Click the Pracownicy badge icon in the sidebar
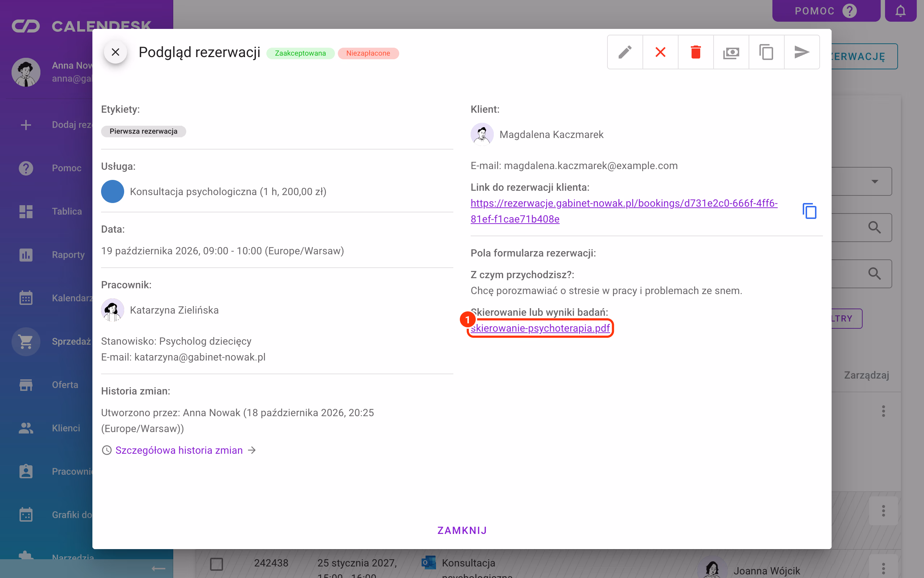The width and height of the screenshot is (924, 578). tap(26, 471)
